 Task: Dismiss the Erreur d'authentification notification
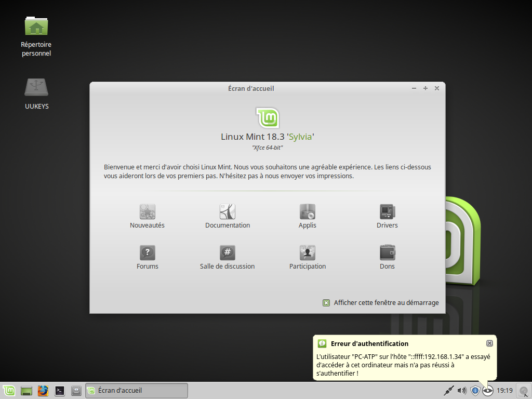(x=489, y=343)
